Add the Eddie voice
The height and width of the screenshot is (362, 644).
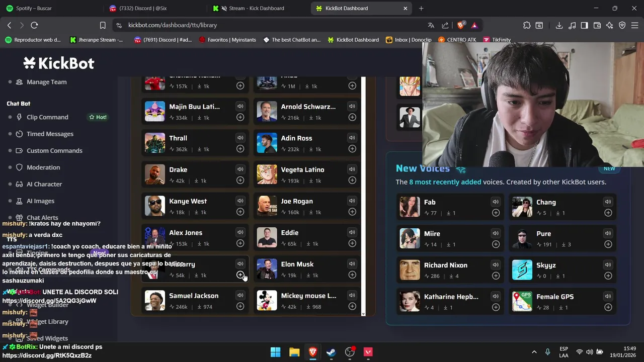click(x=352, y=243)
